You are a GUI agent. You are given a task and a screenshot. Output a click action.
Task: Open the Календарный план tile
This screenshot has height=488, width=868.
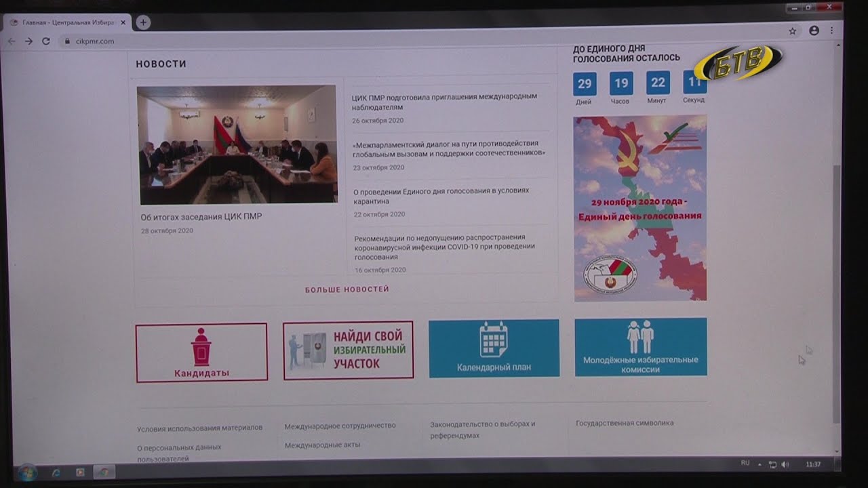(494, 348)
